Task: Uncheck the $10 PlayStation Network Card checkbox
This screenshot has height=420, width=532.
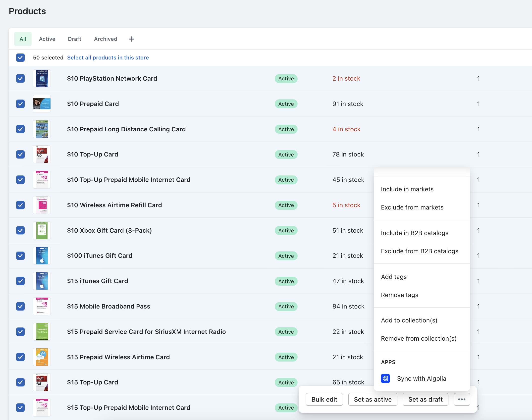Action: coord(20,78)
